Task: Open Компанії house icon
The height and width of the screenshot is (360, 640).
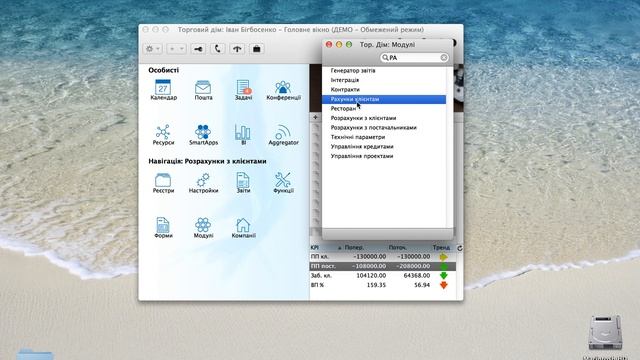Action: click(x=243, y=227)
